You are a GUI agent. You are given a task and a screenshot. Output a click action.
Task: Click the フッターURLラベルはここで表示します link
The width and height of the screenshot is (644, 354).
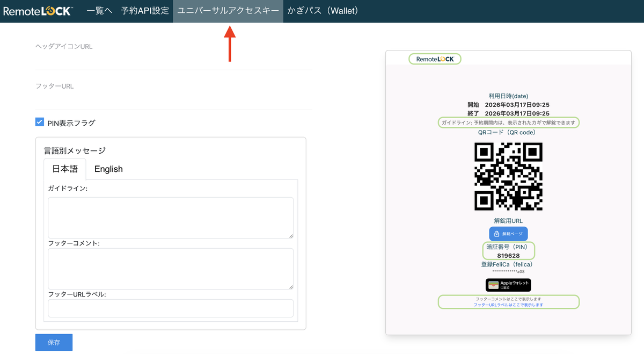[508, 305]
